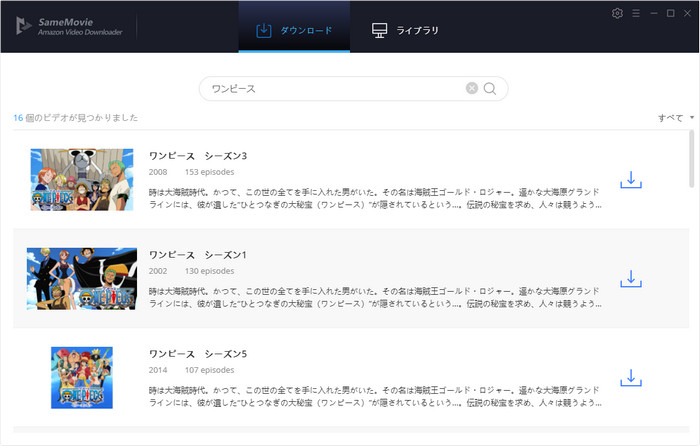Clear the search field with the X icon
This screenshot has width=700, height=446.
pyautogui.click(x=472, y=88)
